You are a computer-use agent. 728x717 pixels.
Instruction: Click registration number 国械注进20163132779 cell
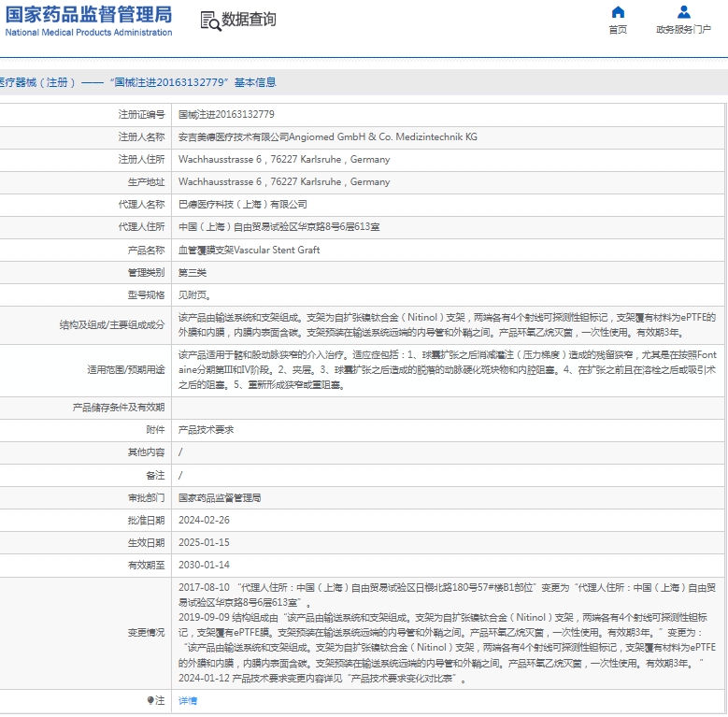coord(226,114)
